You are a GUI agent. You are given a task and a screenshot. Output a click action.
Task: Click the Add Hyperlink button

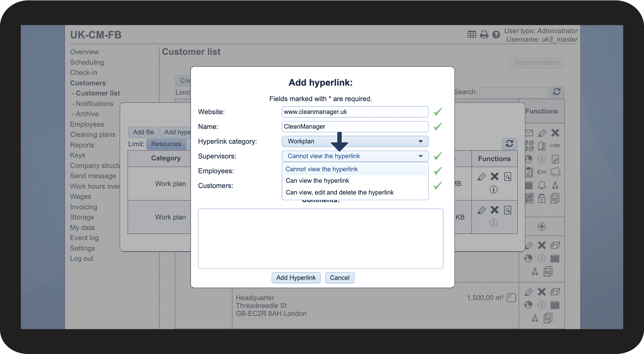coord(296,278)
